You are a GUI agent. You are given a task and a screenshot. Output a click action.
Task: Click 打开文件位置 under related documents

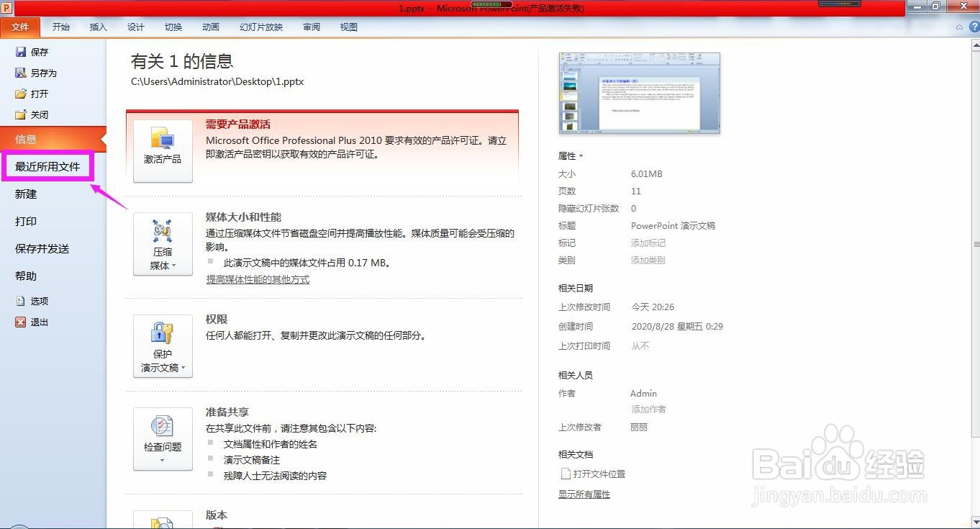[x=593, y=474]
